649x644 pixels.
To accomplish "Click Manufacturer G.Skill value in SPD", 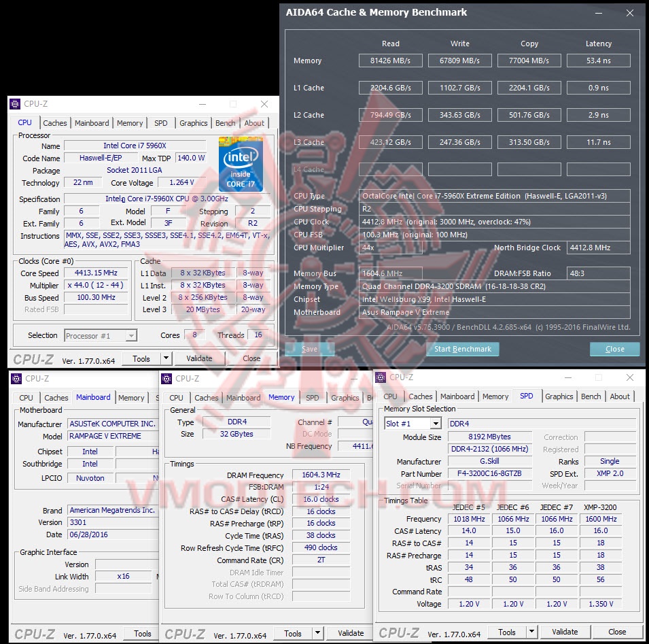I will pos(490,461).
